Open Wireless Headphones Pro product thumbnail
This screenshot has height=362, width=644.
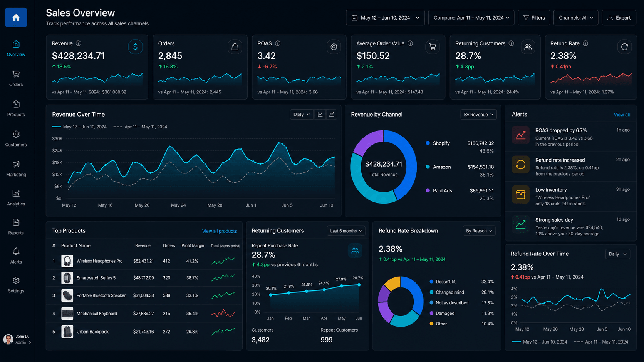[x=67, y=261]
